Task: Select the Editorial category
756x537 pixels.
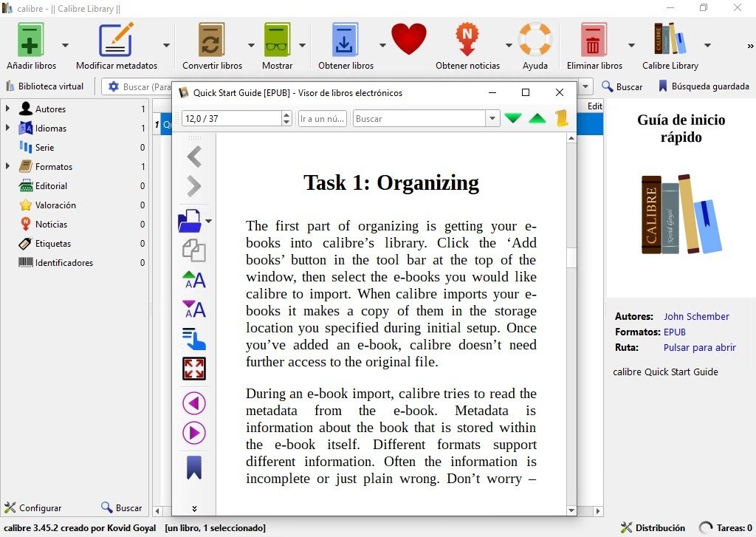Action: coord(75,185)
